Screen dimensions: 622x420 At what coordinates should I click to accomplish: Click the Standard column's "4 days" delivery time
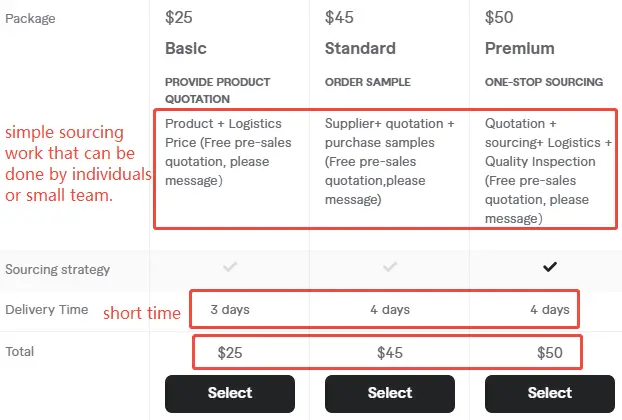pyautogui.click(x=390, y=310)
